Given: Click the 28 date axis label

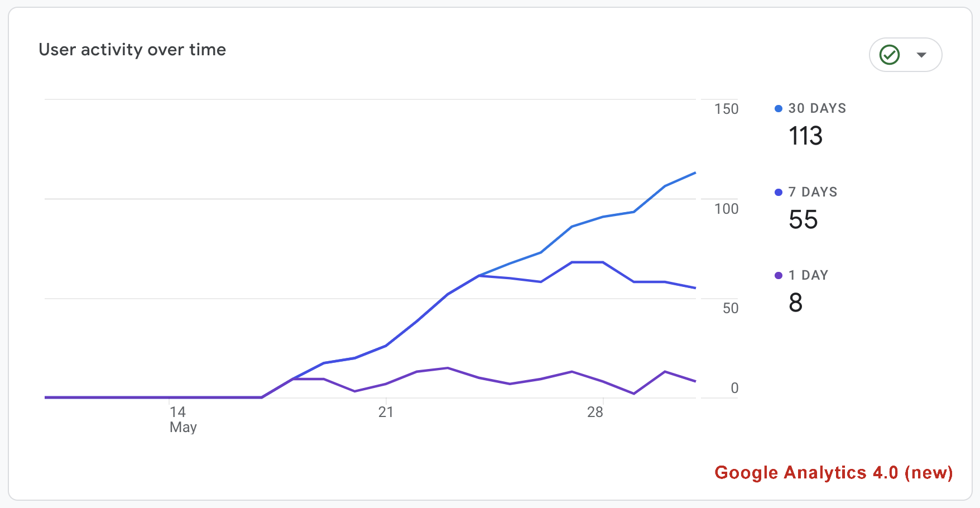Looking at the screenshot, I should (595, 413).
